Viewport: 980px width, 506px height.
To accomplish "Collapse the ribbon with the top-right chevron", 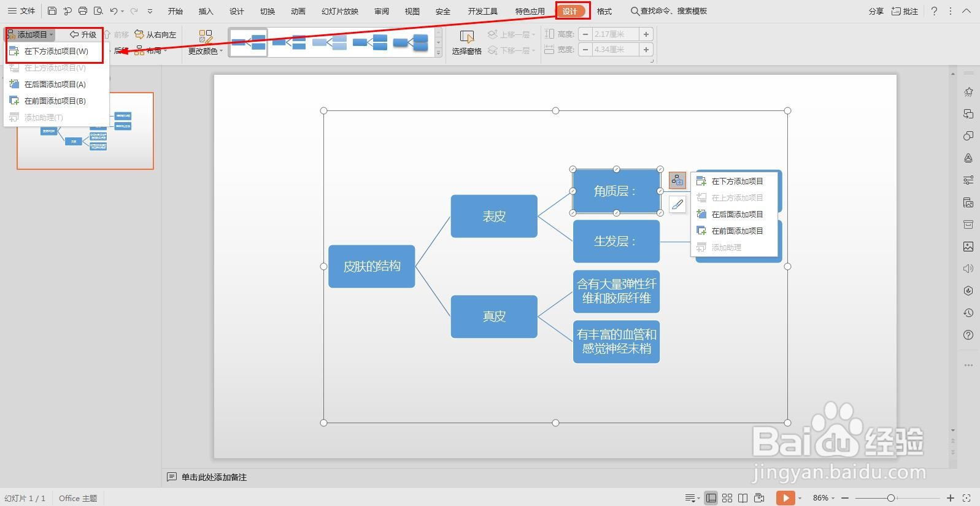I will (966, 11).
